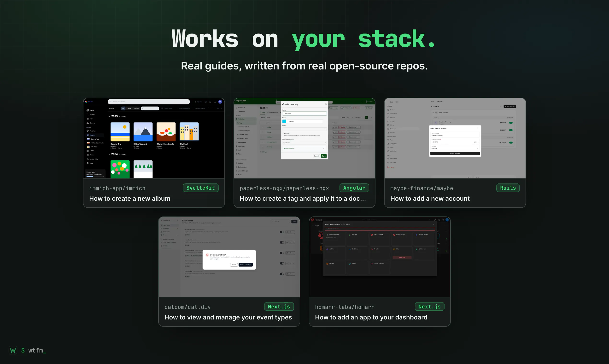The height and width of the screenshot is (364, 609).
Task: Click the Immich storage space usage bar
Action: click(x=95, y=176)
